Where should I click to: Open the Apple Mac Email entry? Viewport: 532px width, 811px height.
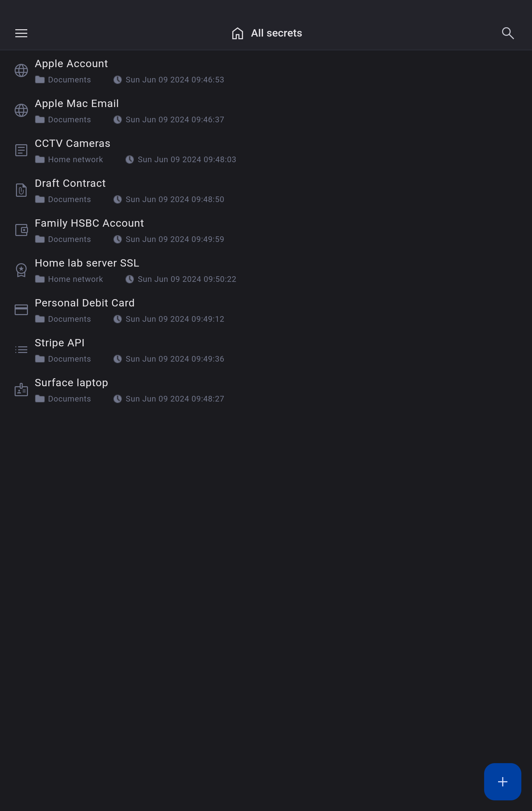266,110
